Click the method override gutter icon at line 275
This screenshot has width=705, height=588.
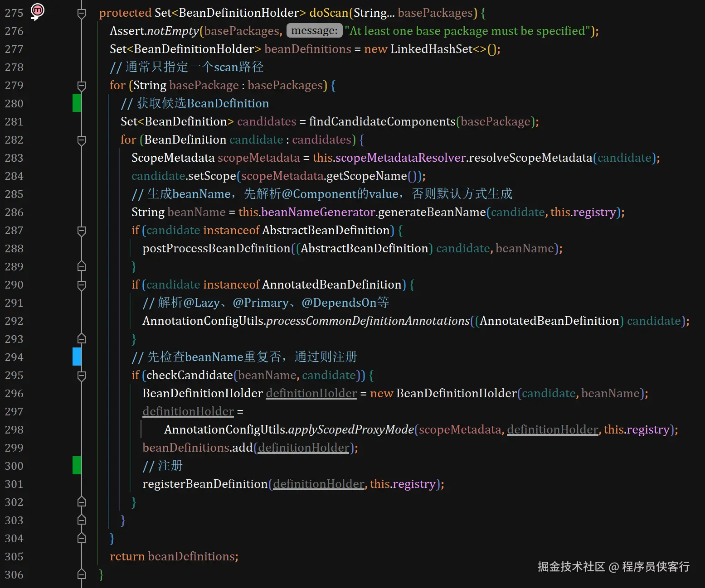(x=37, y=11)
